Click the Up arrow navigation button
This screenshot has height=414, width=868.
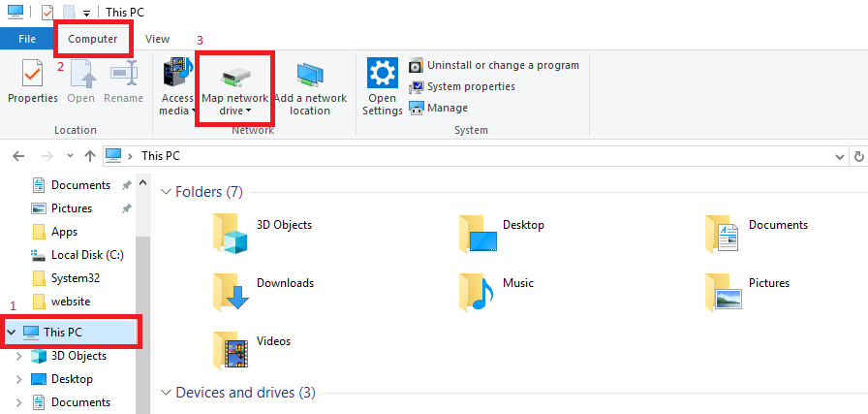click(x=89, y=155)
